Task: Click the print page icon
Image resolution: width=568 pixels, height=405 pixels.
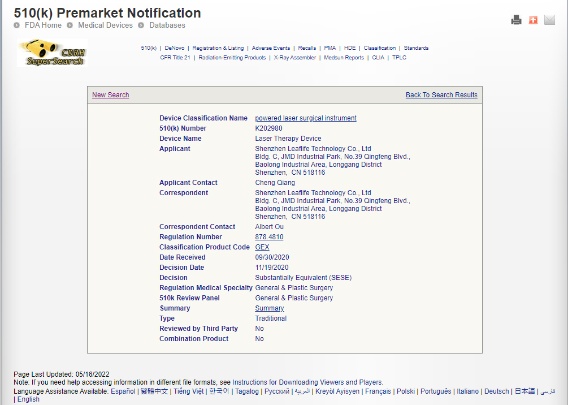Action: point(516,20)
